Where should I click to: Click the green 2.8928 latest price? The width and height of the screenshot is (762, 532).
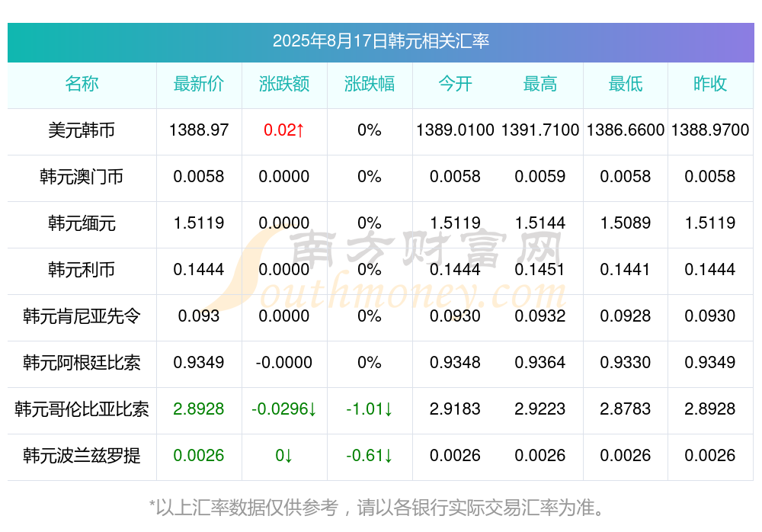coord(199,409)
